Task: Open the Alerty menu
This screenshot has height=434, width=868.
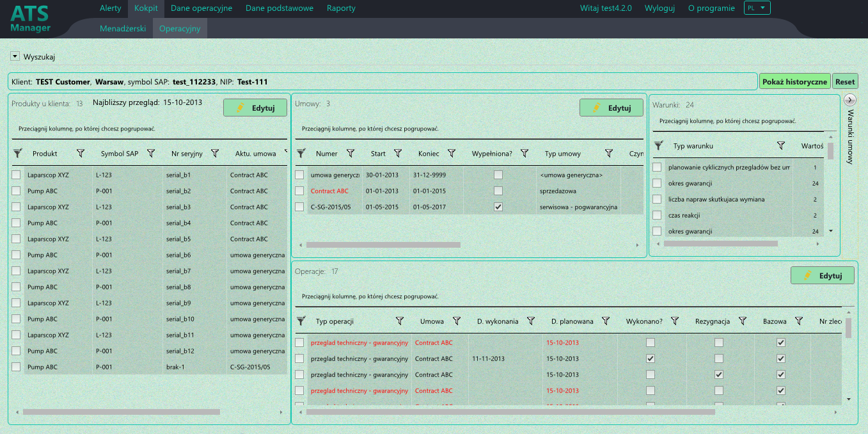Action: (111, 8)
